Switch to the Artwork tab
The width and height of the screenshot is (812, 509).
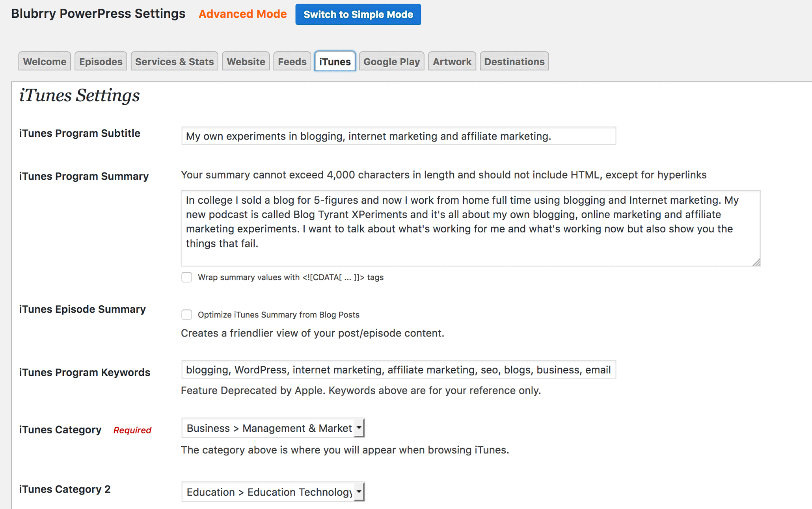[452, 61]
